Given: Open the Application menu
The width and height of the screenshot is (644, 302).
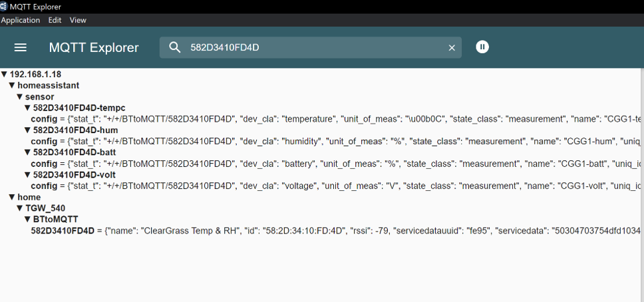Looking at the screenshot, I should pyautogui.click(x=21, y=20).
